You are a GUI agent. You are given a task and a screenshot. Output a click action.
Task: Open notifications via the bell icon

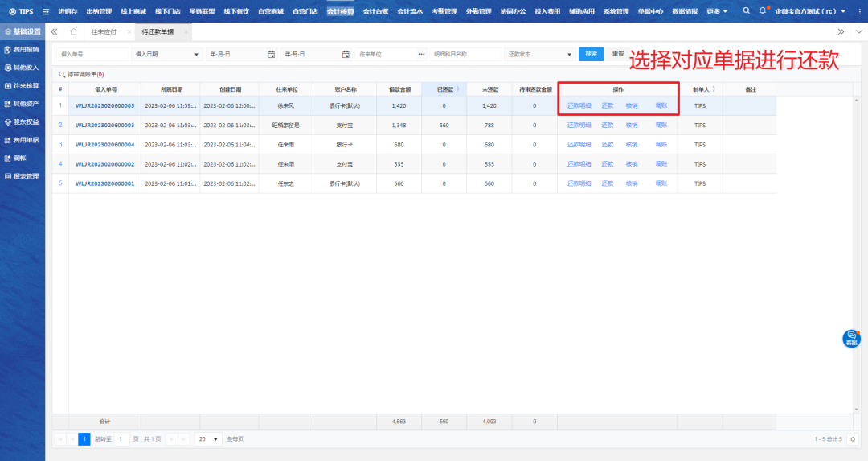pos(763,11)
